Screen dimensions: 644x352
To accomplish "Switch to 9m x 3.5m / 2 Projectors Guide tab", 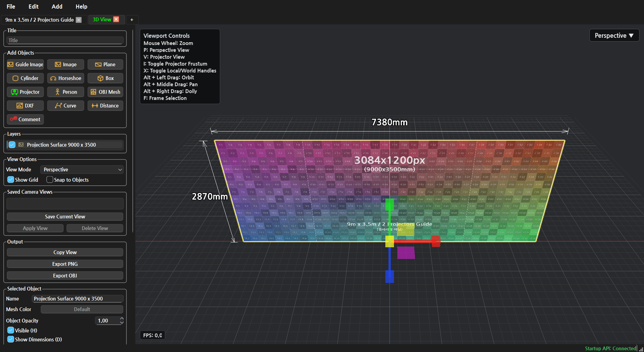I will point(39,20).
